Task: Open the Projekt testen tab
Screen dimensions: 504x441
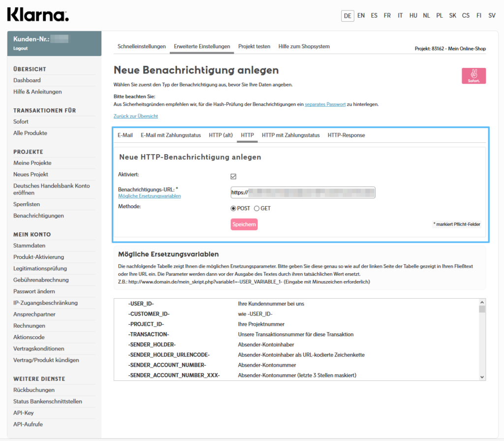Action: click(254, 46)
